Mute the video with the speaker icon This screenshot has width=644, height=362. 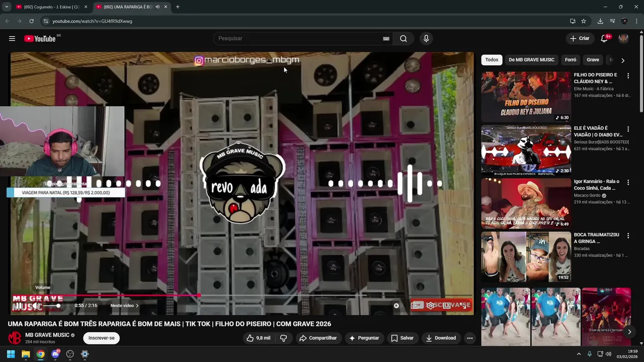pos(36,306)
